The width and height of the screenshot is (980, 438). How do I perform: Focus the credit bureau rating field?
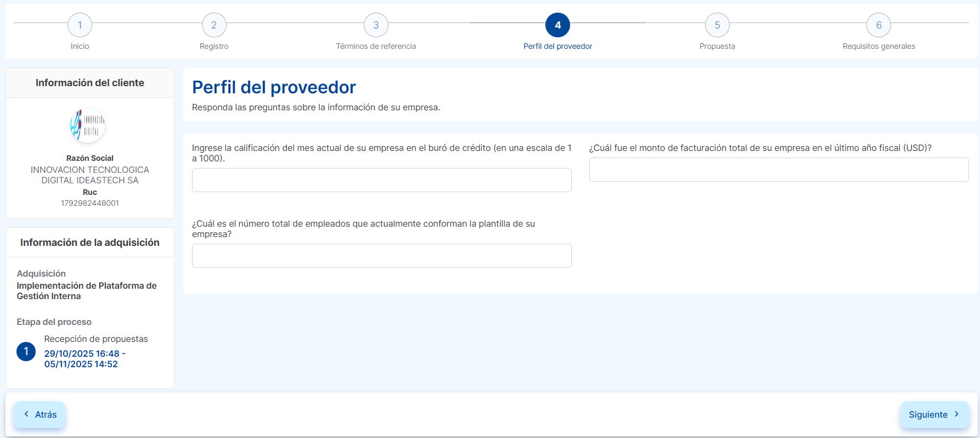click(x=382, y=180)
